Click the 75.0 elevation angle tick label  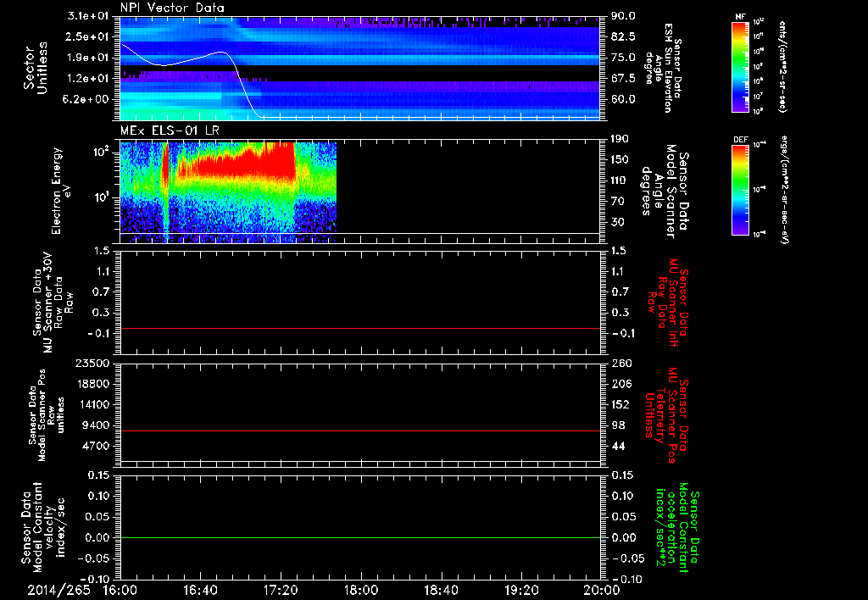click(623, 58)
